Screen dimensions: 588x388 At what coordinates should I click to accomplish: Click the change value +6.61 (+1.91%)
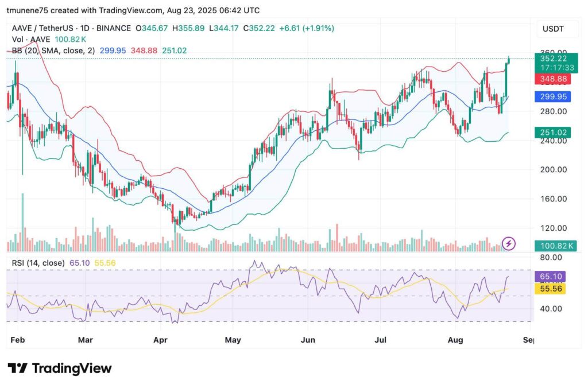[307, 29]
